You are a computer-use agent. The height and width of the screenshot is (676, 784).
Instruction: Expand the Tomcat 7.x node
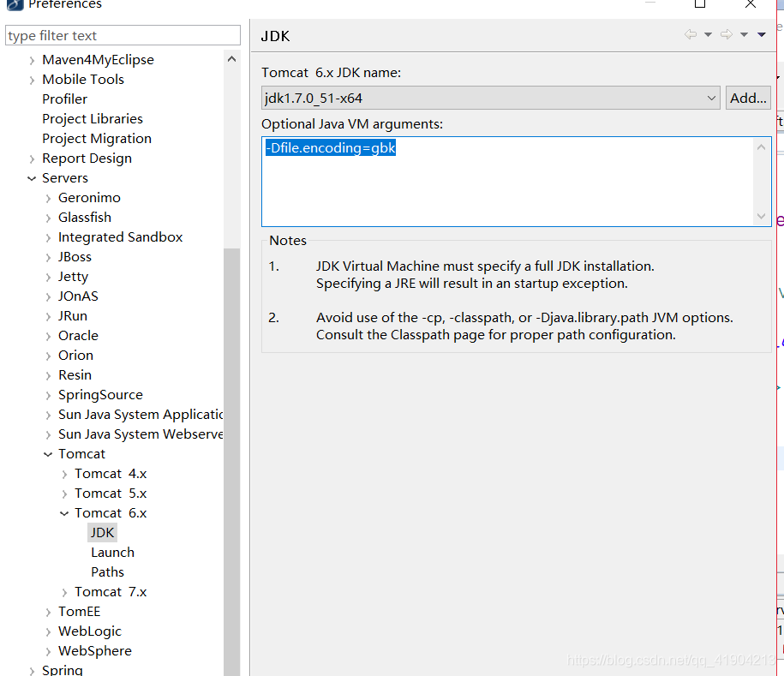point(64,593)
